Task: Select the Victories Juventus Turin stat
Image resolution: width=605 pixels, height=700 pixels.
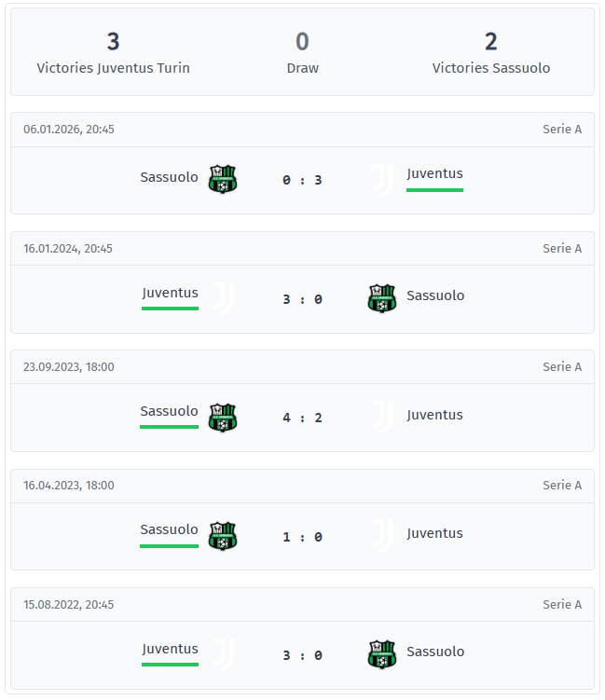Action: coord(114,53)
